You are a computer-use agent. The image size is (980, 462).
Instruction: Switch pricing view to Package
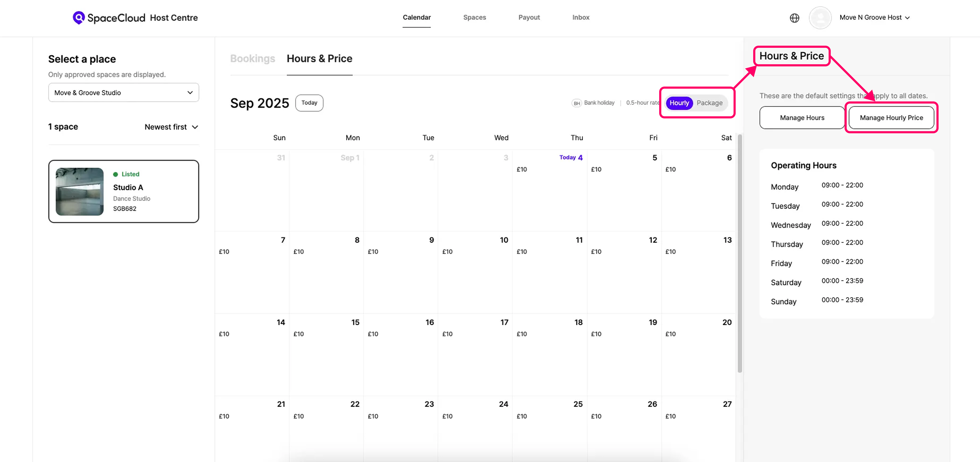point(709,103)
